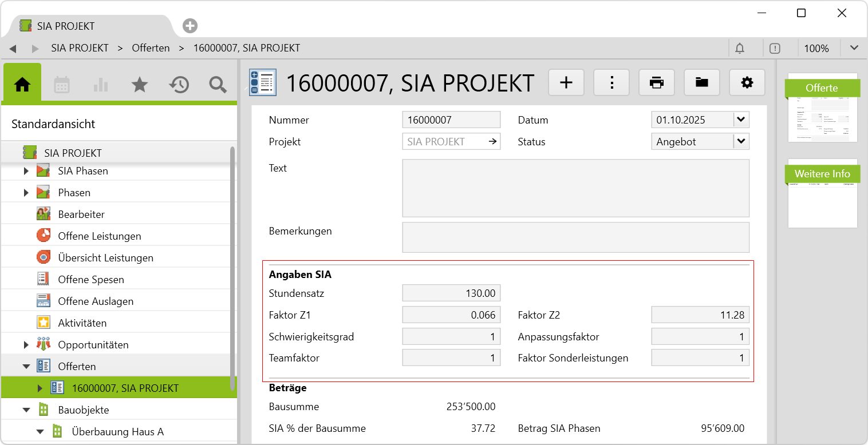Click the print icon button
868x445 pixels.
[657, 83]
